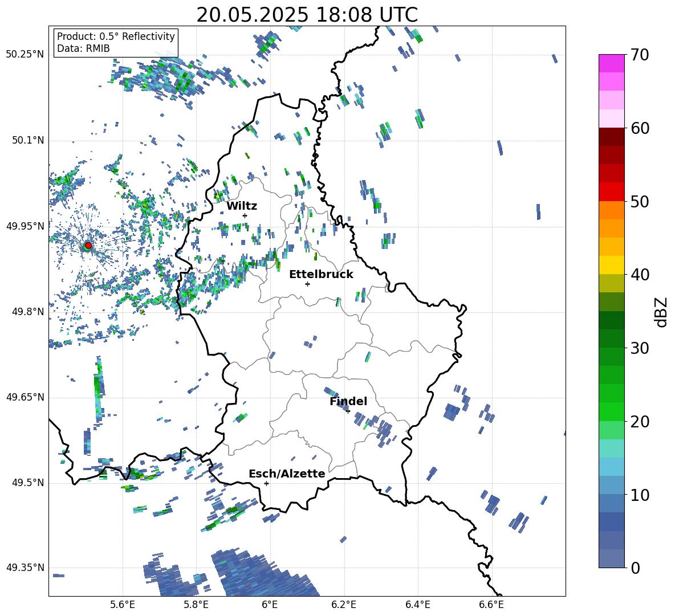Click the plus marker below Ettelbruck
Screen dimensions: 675x616
307,284
